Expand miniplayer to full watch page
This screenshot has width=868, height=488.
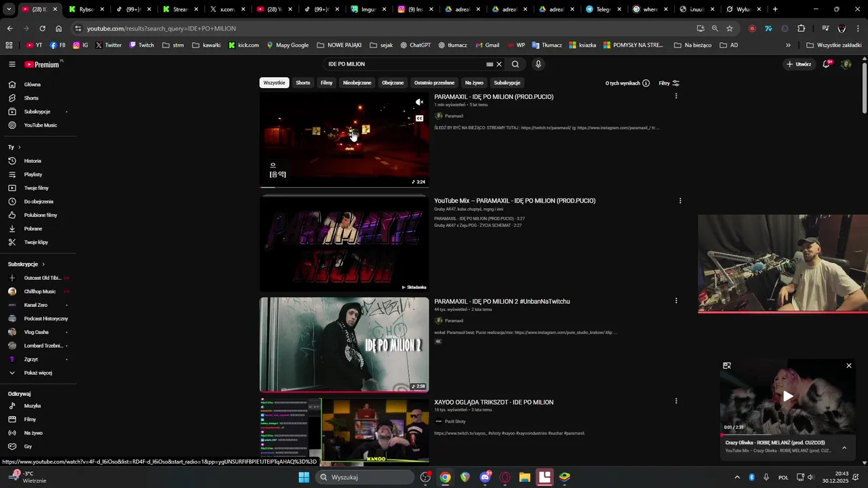pyautogui.click(x=727, y=366)
